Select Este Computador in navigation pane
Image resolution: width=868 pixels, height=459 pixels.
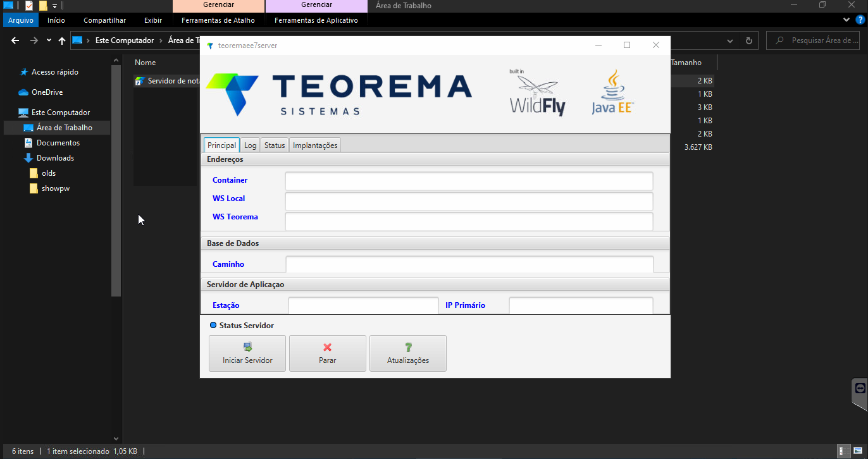61,113
